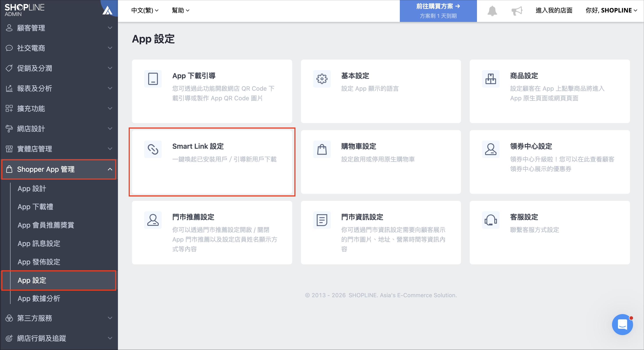Click the notification bell icon
644x350 pixels.
(492, 11)
